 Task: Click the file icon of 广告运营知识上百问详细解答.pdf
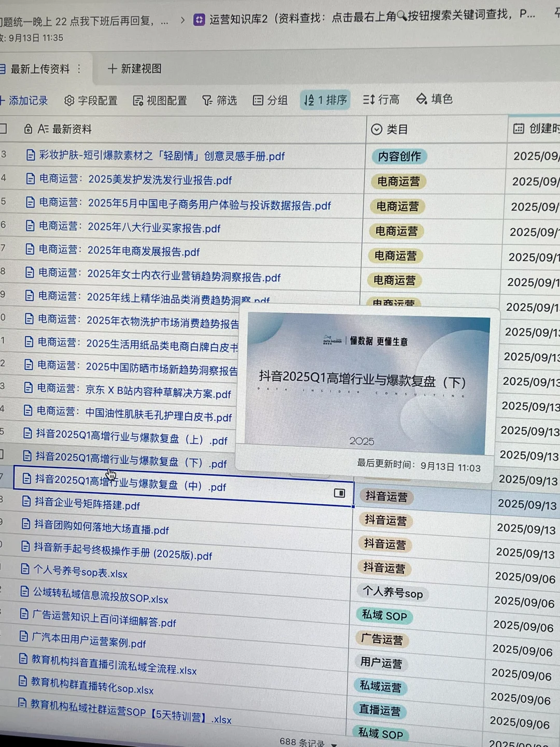tap(23, 614)
